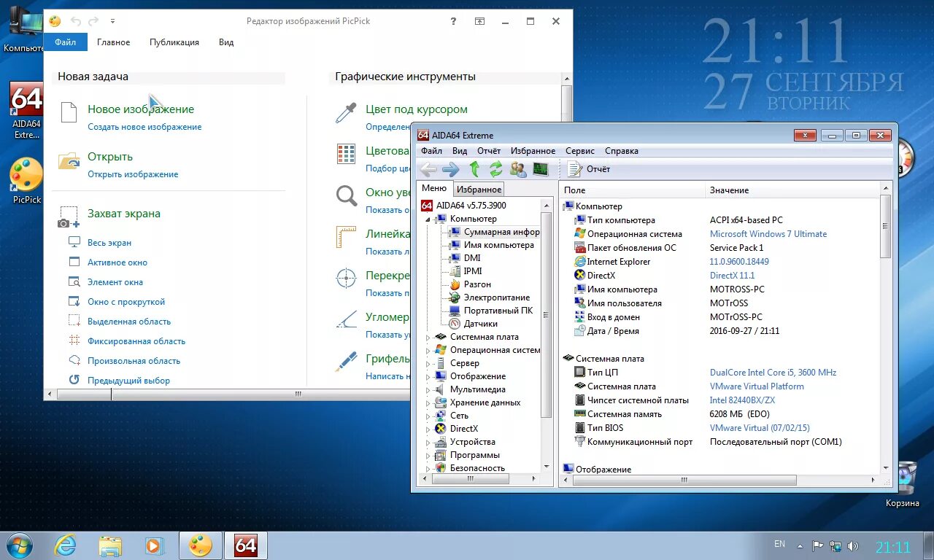Expand the Сеть tree node
The width and height of the screenshot is (934, 560).
[428, 416]
